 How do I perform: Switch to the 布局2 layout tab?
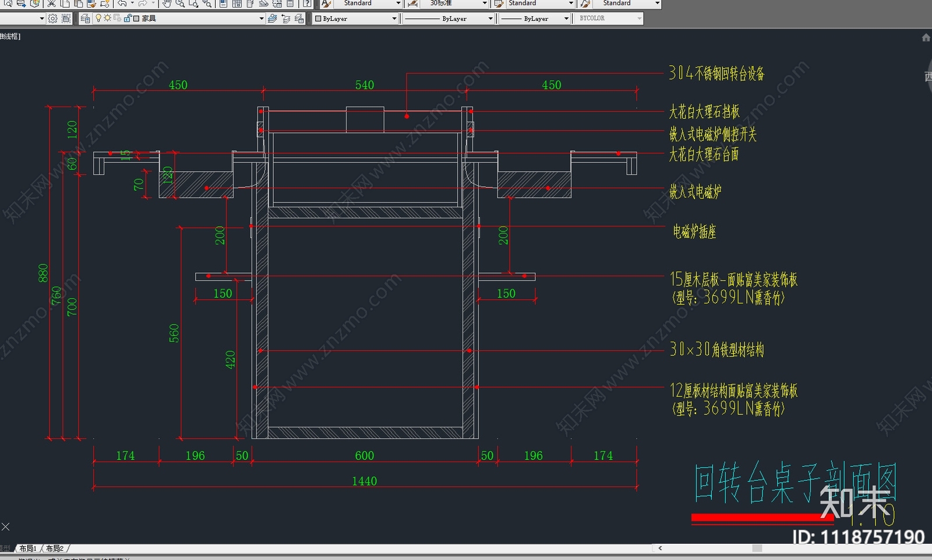pos(55,548)
